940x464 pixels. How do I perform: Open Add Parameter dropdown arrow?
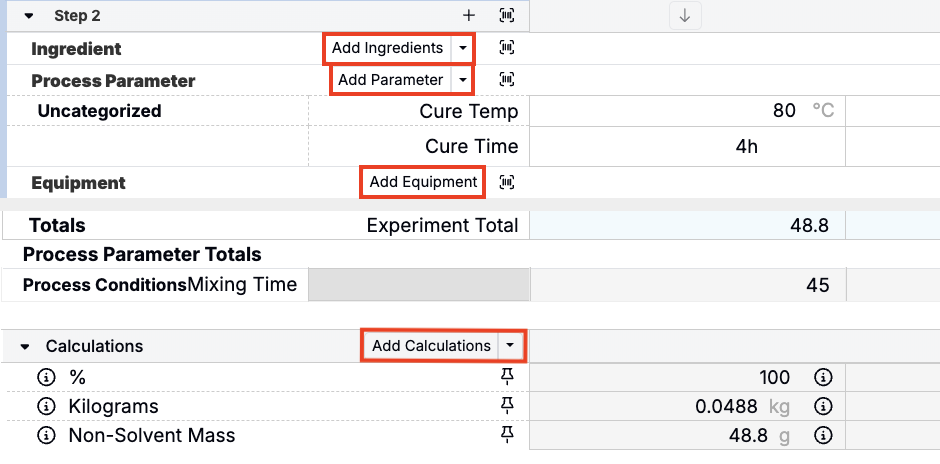pyautogui.click(x=462, y=80)
